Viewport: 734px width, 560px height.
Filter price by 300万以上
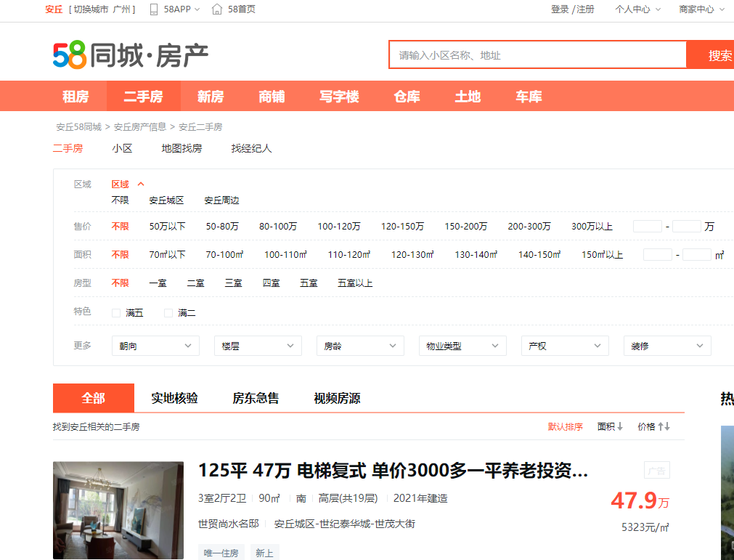[592, 227]
